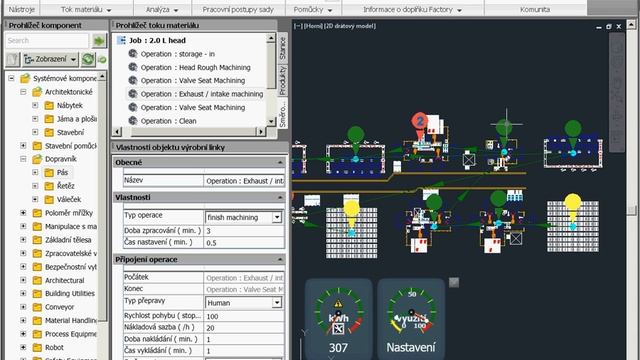Click the Doba zpracování value field

tap(244, 231)
